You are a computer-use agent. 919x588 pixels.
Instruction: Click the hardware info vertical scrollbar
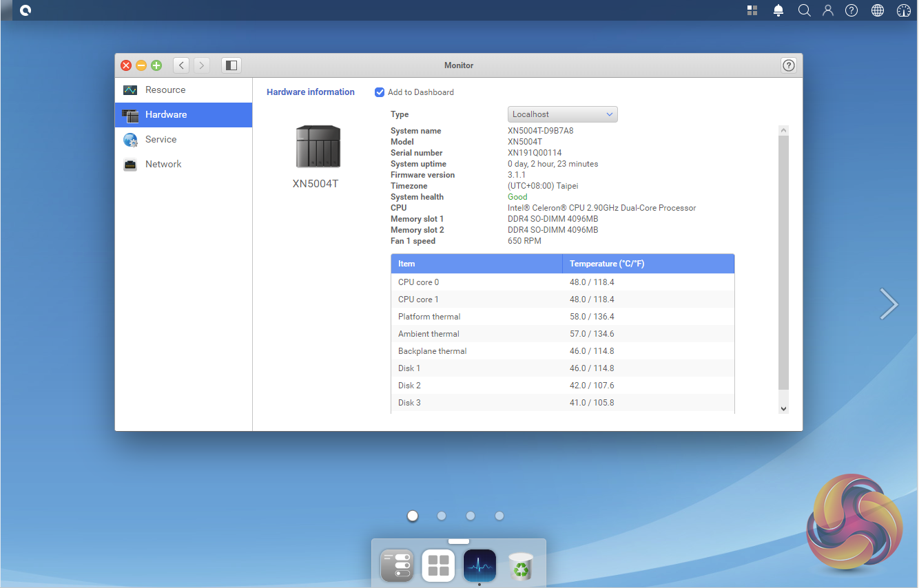[x=783, y=262]
